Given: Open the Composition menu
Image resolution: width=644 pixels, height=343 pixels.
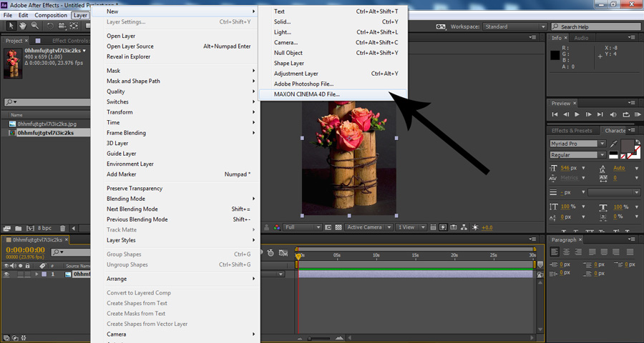Looking at the screenshot, I should tap(51, 15).
